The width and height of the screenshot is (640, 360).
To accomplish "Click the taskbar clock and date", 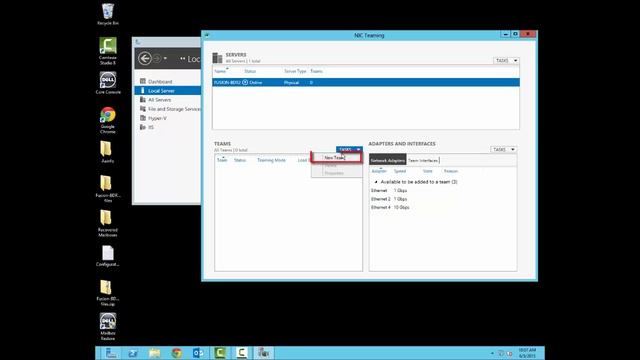I will (527, 353).
